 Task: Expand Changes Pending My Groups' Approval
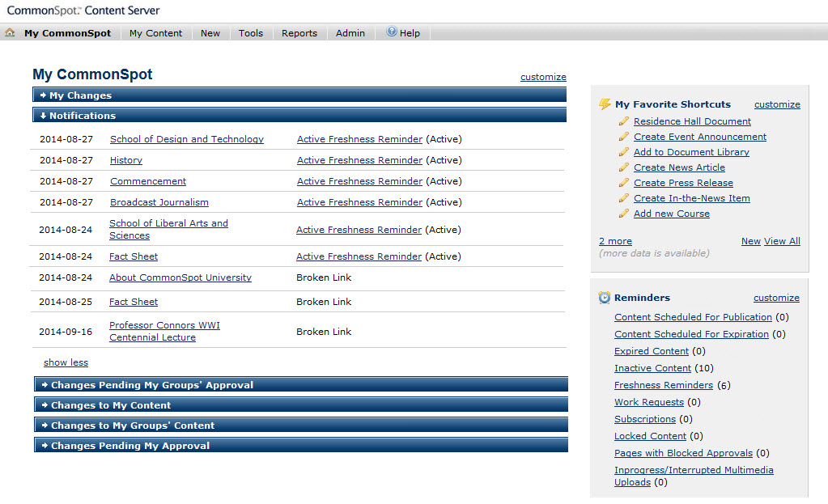[301, 385]
